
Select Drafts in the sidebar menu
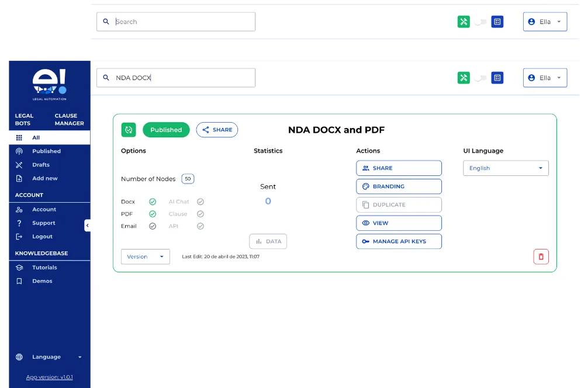point(41,165)
